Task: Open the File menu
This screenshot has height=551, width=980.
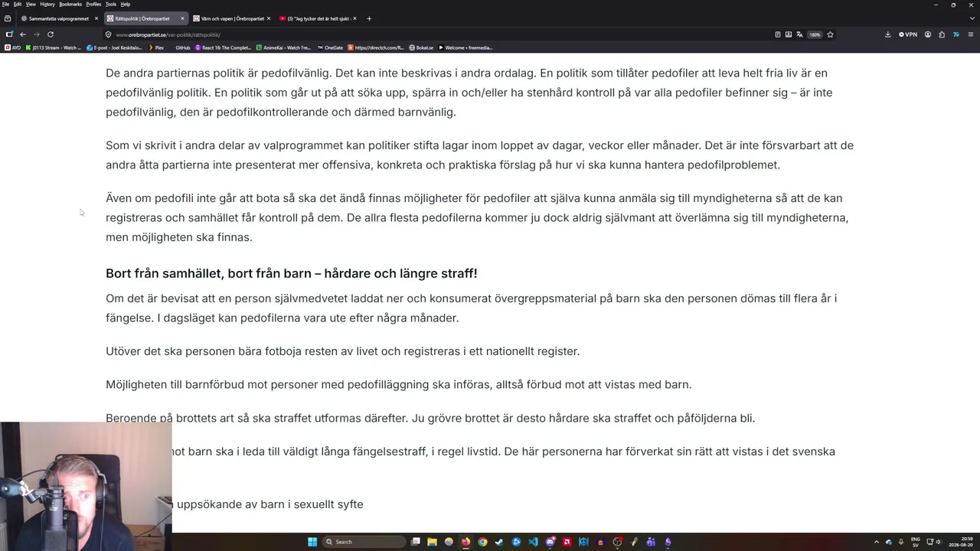Action: click(5, 4)
